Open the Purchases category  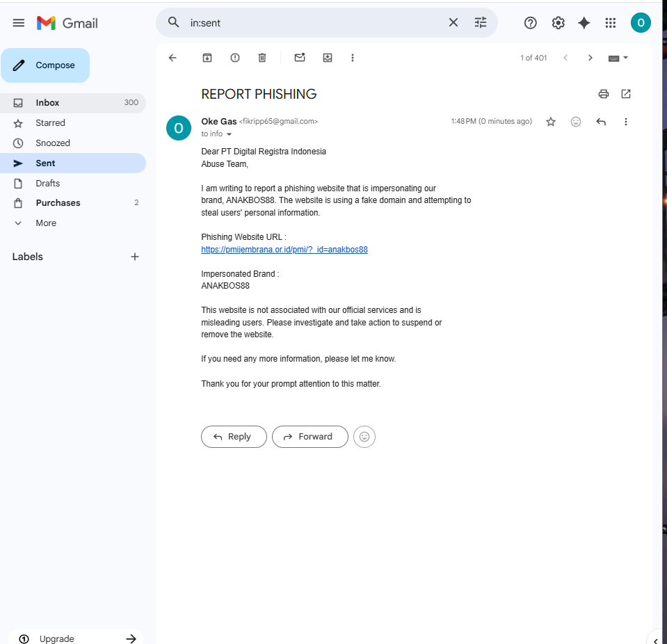click(73, 203)
